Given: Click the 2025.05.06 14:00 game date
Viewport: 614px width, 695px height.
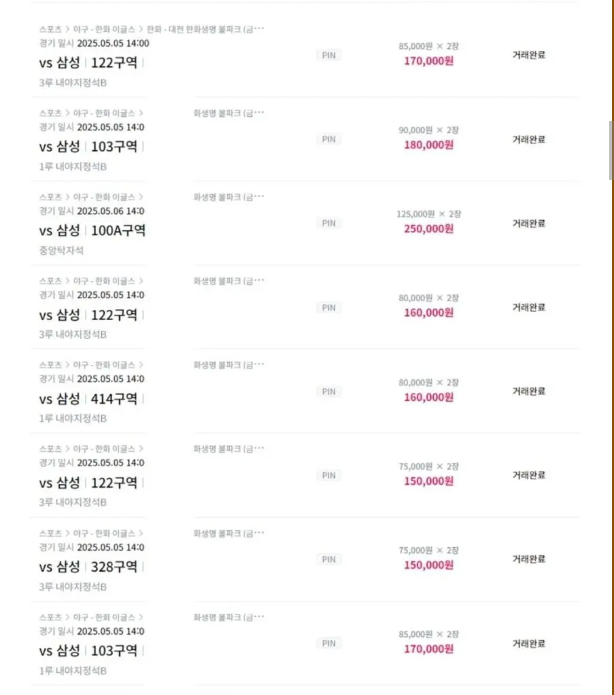Looking at the screenshot, I should [111, 211].
